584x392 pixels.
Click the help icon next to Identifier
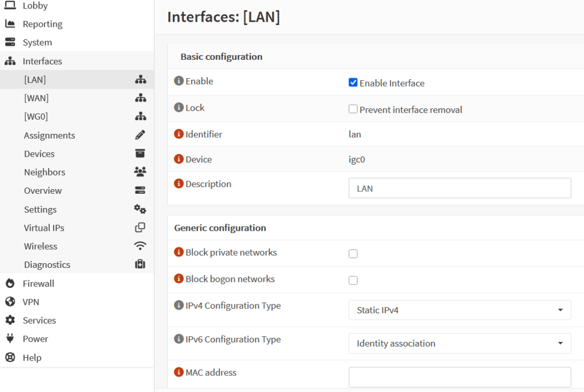pyautogui.click(x=179, y=134)
